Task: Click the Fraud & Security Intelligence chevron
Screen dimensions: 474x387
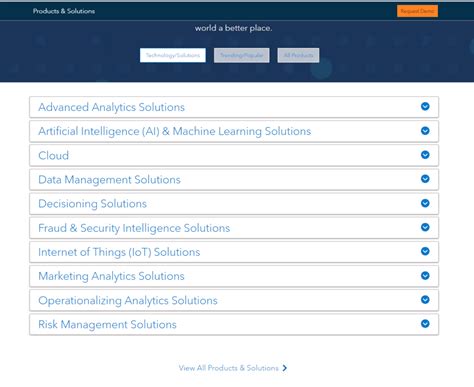Action: [x=425, y=227]
